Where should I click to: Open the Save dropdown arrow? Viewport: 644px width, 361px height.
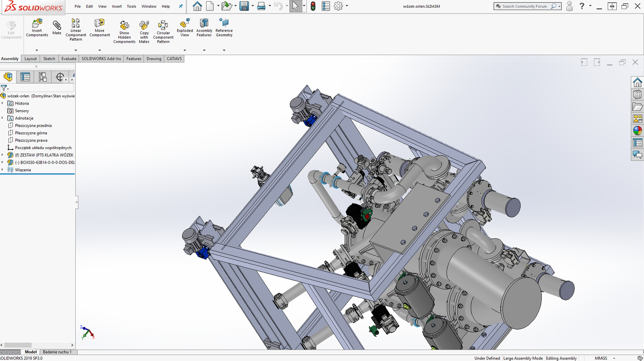pos(252,6)
